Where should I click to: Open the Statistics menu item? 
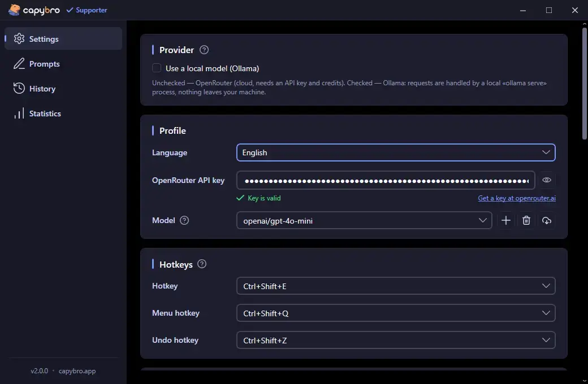63,113
